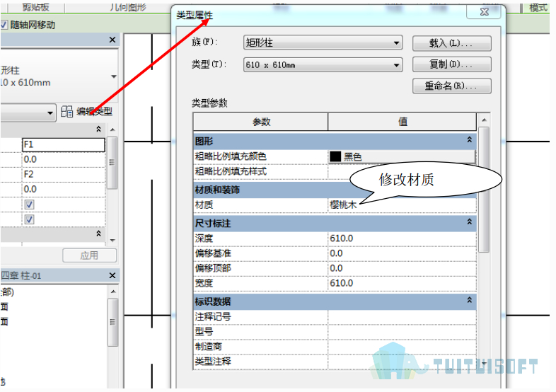Click the 深度 value 610.0
Screen dimensions: 556x392
pos(402,238)
